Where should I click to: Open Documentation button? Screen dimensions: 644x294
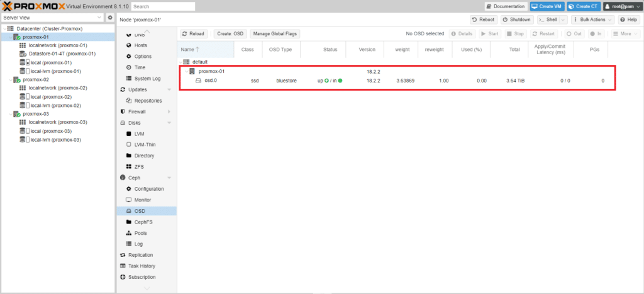(506, 6)
